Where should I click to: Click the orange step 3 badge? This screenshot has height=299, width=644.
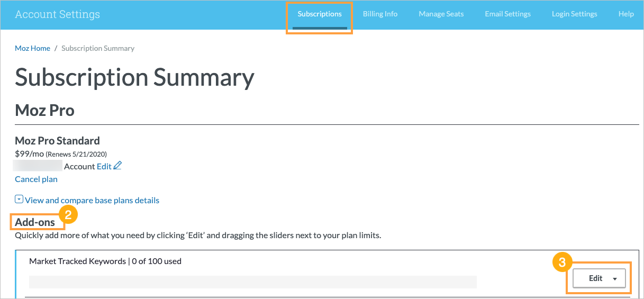pos(562,262)
